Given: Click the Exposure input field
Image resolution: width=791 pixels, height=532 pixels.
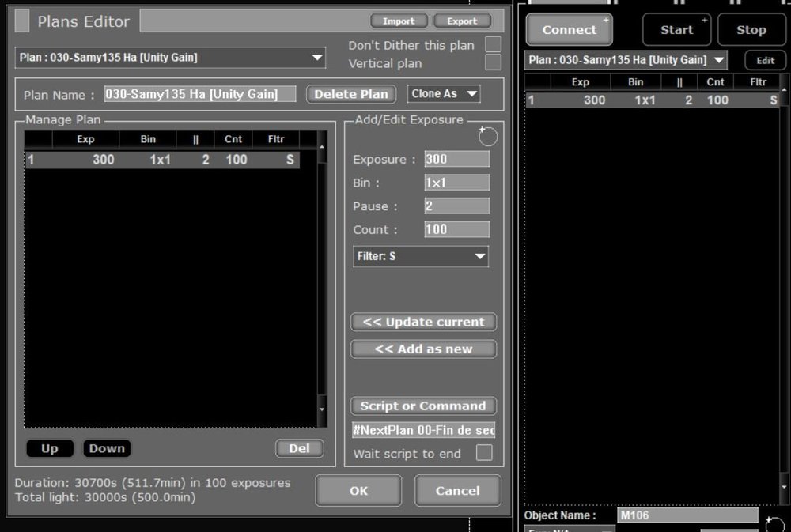Looking at the screenshot, I should pos(456,160).
